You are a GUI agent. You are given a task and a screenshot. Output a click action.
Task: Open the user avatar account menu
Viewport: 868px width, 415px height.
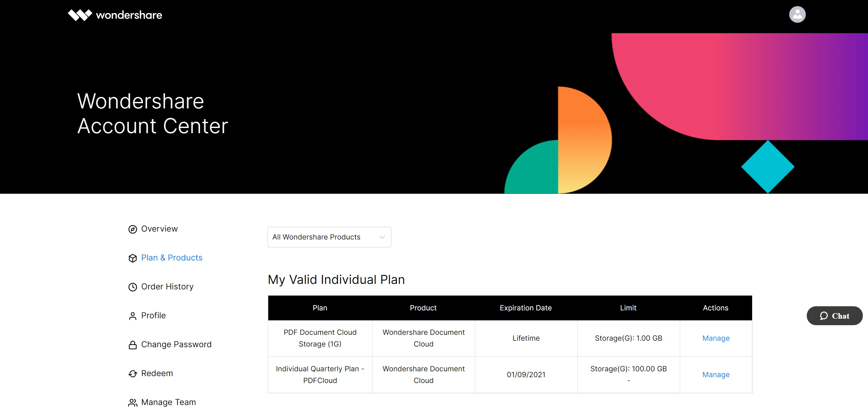pos(797,15)
